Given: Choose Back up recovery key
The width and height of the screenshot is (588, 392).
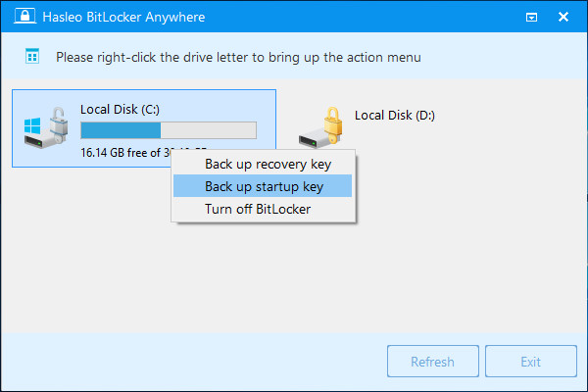Looking at the screenshot, I should (x=263, y=164).
